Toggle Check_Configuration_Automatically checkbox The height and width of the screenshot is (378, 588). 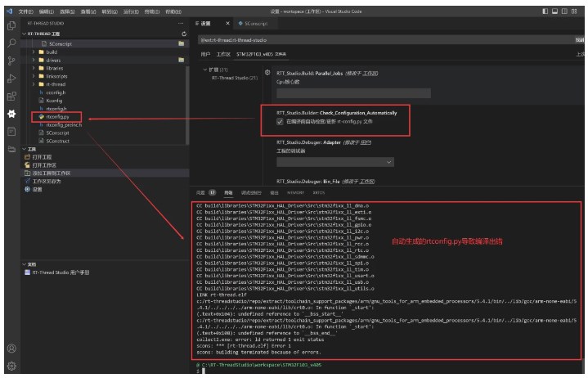pos(280,122)
